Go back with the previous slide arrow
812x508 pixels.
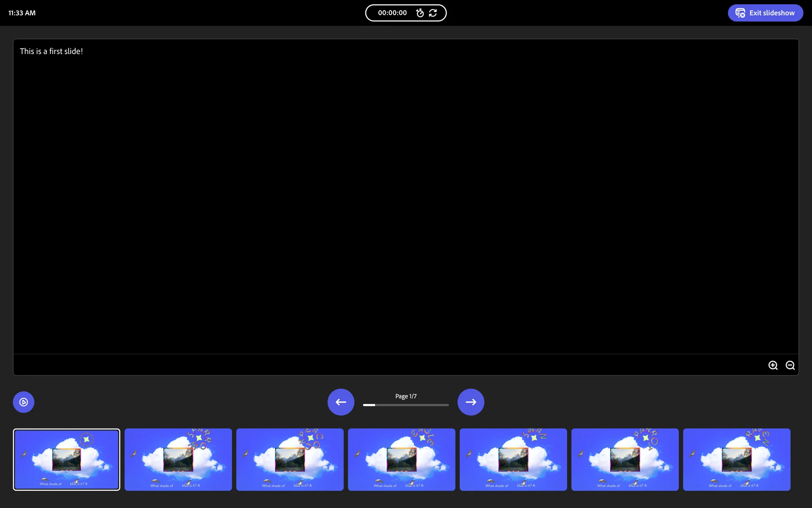click(x=341, y=402)
